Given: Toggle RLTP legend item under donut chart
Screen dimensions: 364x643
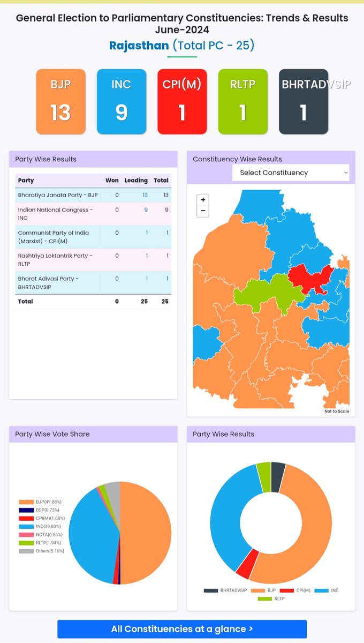Looking at the screenshot, I should point(271,599).
